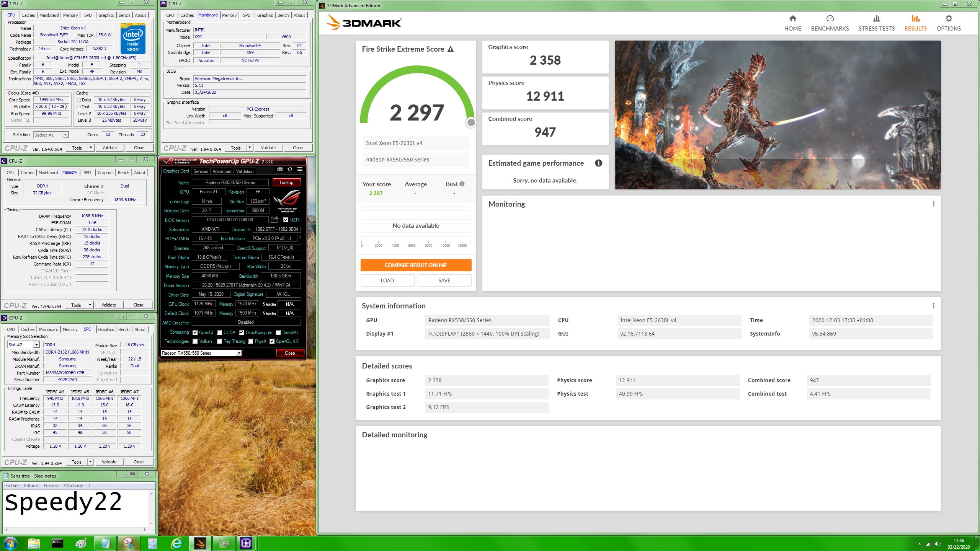Toggle the OpenCL checkbox

(195, 333)
